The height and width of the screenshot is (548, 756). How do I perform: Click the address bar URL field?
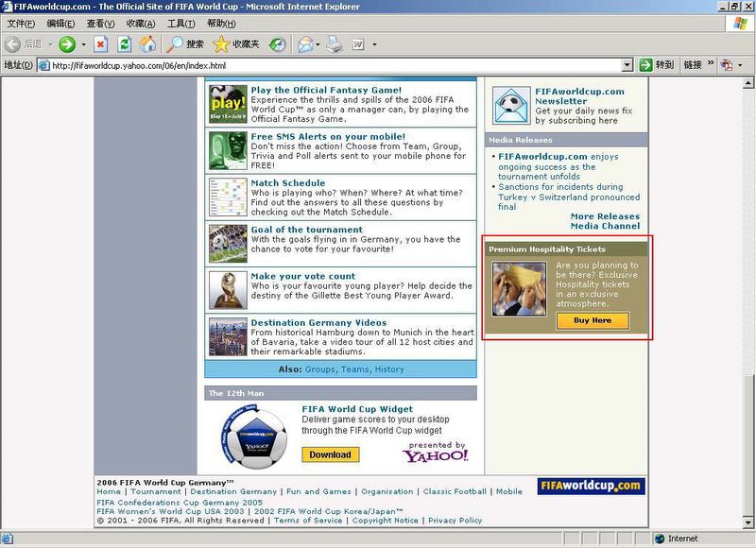click(x=335, y=65)
